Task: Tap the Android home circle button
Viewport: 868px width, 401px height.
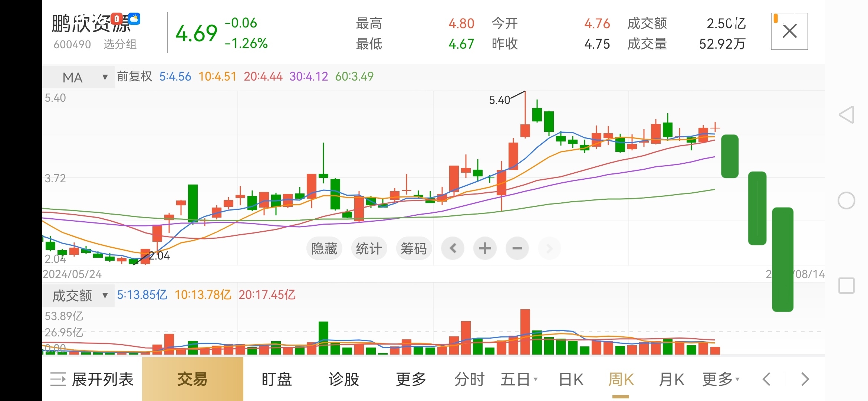Action: tap(846, 200)
